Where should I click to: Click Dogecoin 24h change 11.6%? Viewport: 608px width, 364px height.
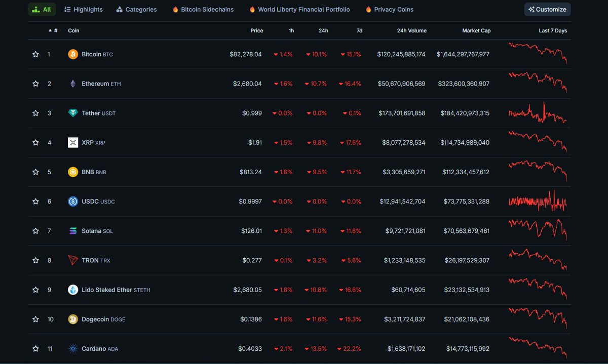point(316,319)
